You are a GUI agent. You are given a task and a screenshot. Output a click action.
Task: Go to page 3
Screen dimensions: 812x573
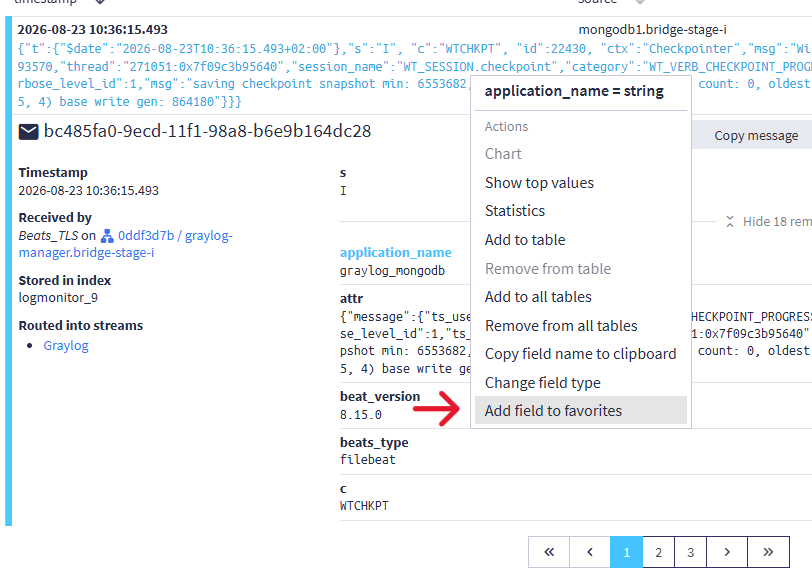pos(690,552)
